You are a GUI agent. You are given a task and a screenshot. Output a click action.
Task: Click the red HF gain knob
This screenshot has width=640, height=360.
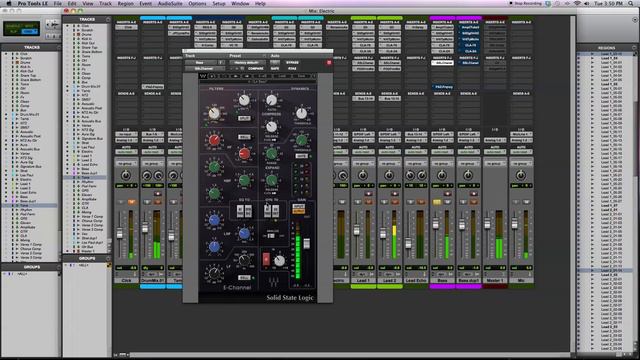[x=214, y=140]
